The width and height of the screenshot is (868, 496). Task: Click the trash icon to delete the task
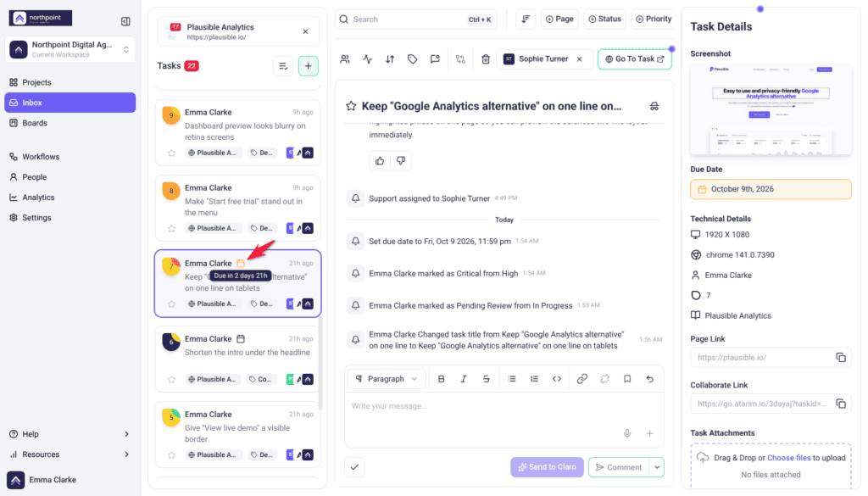[x=486, y=59]
